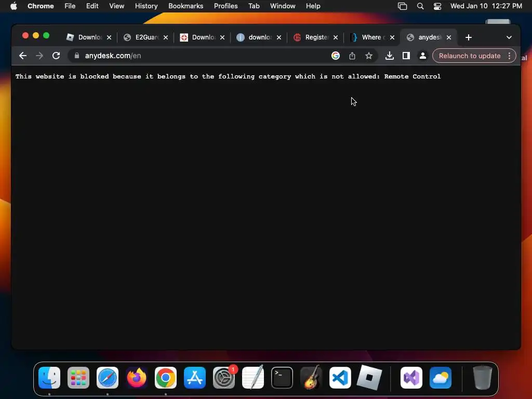Open TextEdit from the Dock

[x=253, y=377]
